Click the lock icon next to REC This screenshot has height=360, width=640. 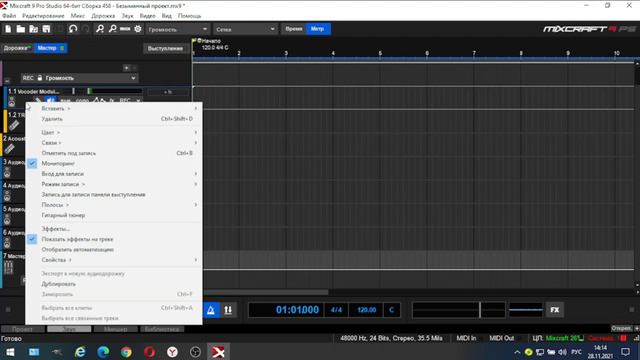[40, 78]
